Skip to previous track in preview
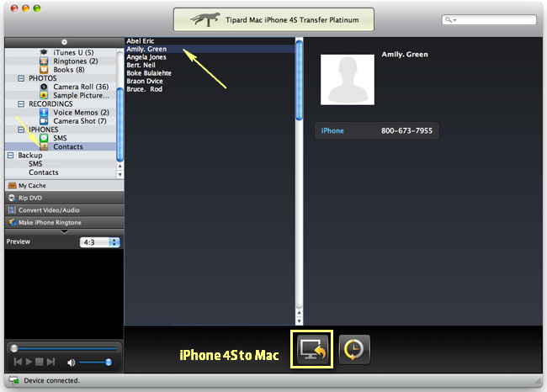Image resolution: width=547 pixels, height=392 pixels. coord(18,362)
